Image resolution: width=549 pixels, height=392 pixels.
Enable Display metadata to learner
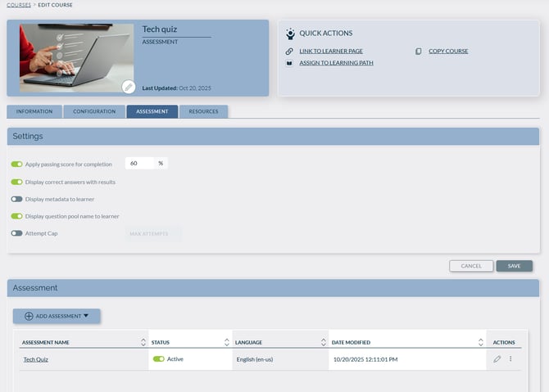point(16,199)
